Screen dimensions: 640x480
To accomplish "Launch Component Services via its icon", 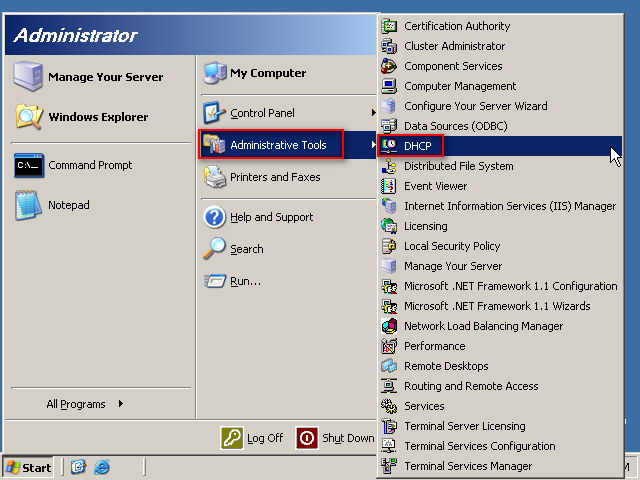I will click(389, 66).
